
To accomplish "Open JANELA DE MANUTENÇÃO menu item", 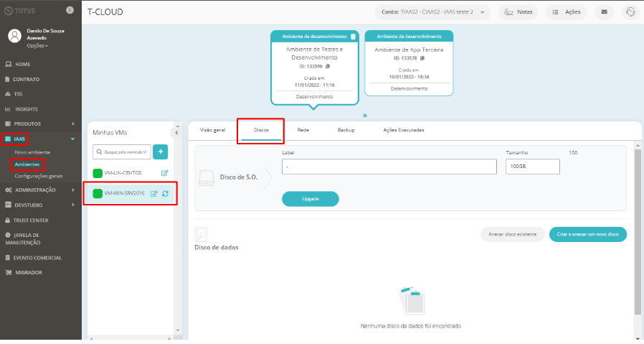I will click(x=23, y=239).
